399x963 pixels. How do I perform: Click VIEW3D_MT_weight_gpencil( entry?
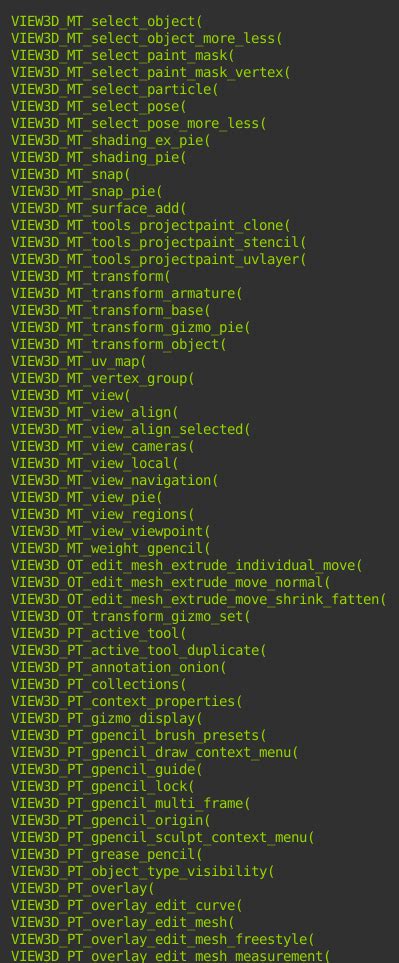click(x=110, y=548)
